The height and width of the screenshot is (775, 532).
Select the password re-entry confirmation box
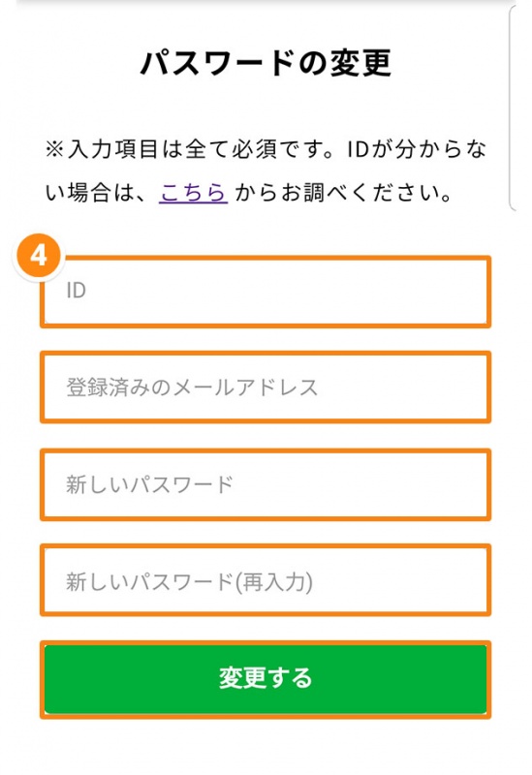(x=266, y=579)
